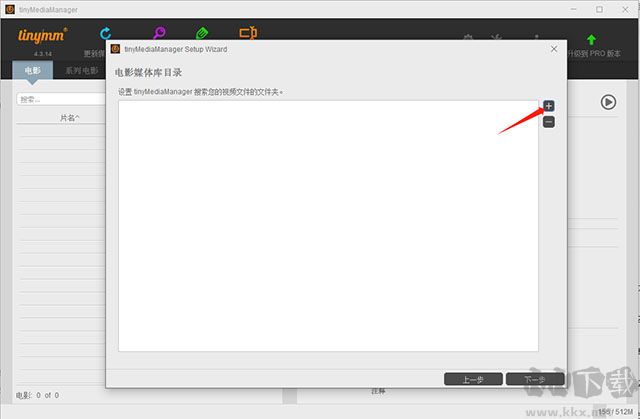Click inside the media folder list area

click(328, 226)
